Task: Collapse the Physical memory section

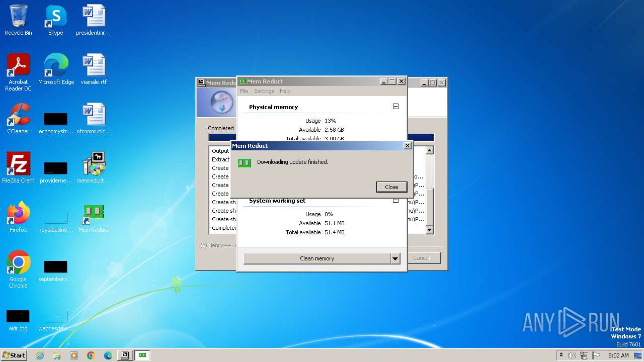Action: tap(395, 107)
